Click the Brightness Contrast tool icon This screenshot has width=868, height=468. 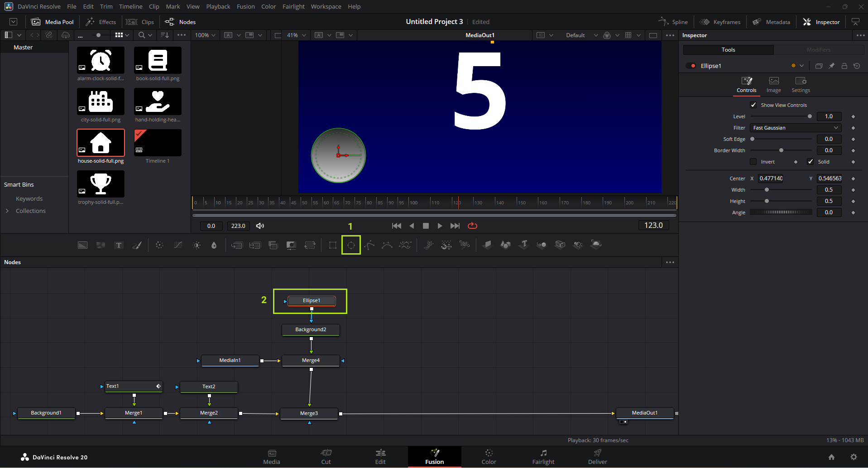(x=197, y=245)
